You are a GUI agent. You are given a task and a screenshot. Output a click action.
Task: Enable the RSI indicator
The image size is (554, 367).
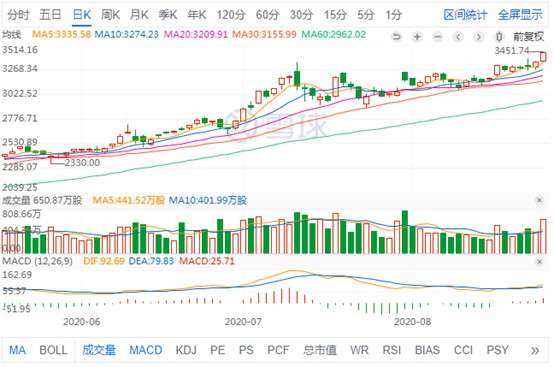(392, 350)
